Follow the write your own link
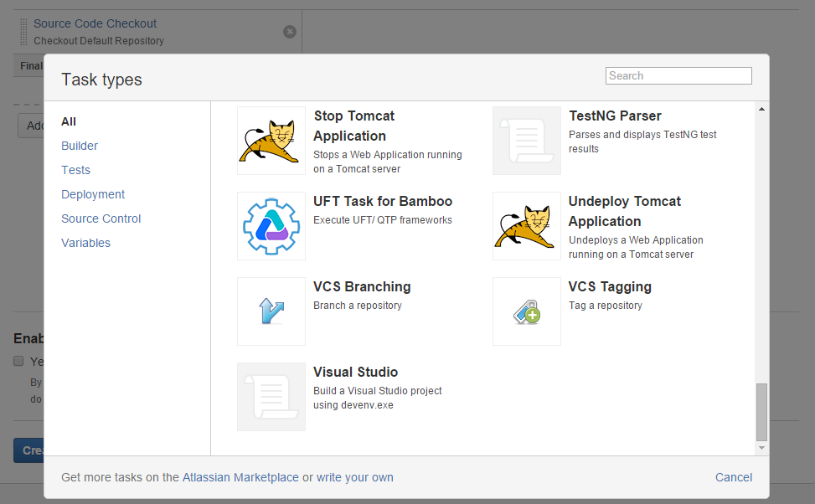Screen dimensions: 815x504 coord(355,477)
